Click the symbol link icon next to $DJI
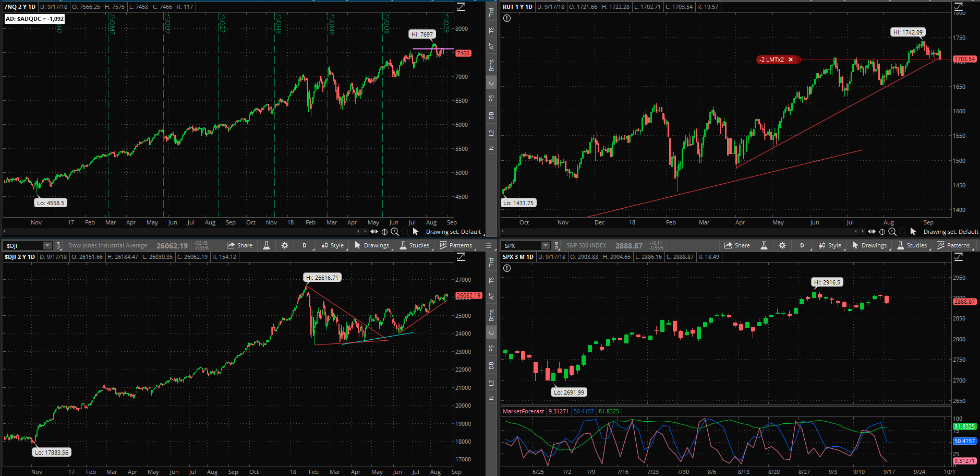Viewport: 980px width, 476px height. coord(58,245)
